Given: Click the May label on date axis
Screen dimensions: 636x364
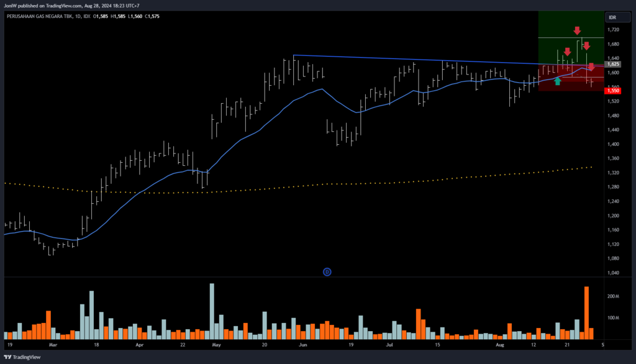Looking at the screenshot, I should (216, 344).
